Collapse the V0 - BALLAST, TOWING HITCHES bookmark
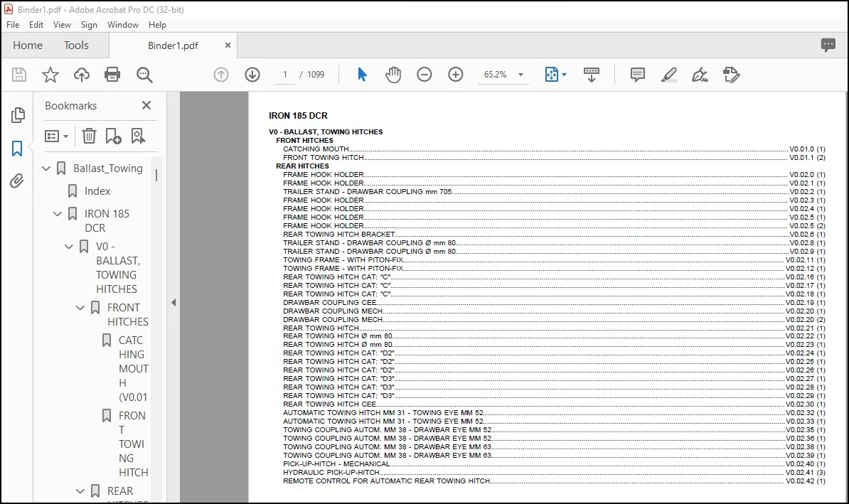849x504 pixels. pos(69,247)
